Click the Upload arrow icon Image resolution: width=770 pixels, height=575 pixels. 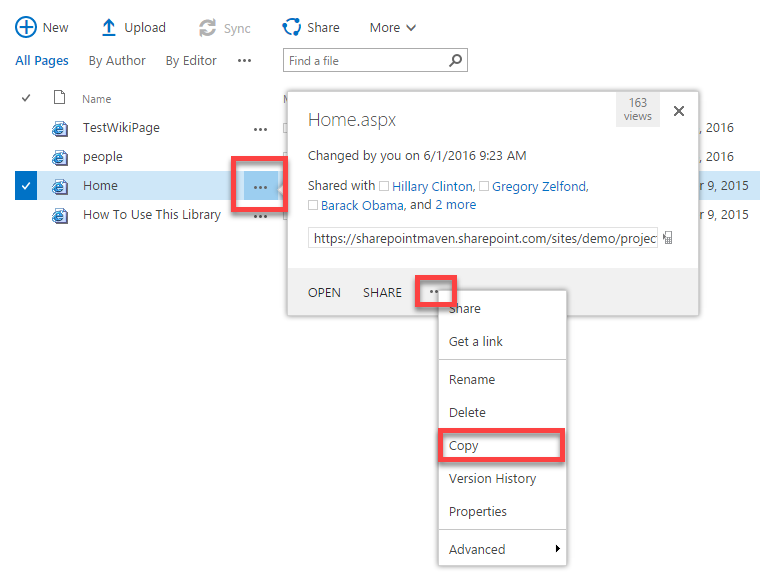(x=109, y=28)
